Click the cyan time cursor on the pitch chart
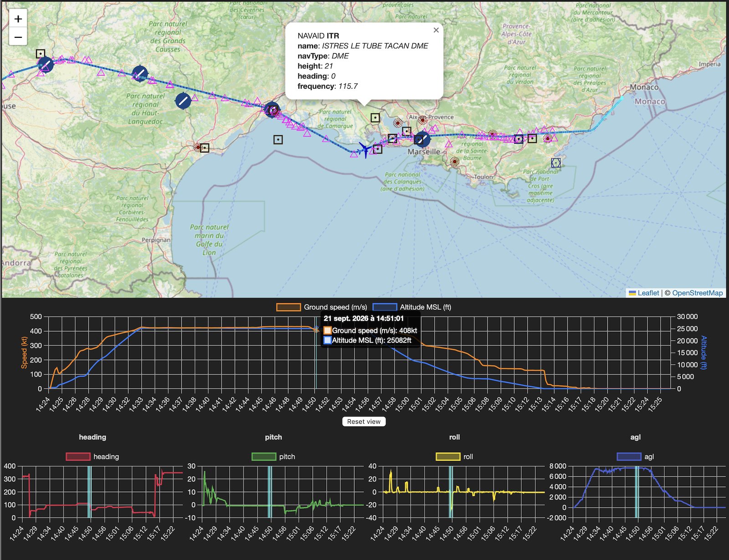The width and height of the screenshot is (729, 560). coord(270,492)
